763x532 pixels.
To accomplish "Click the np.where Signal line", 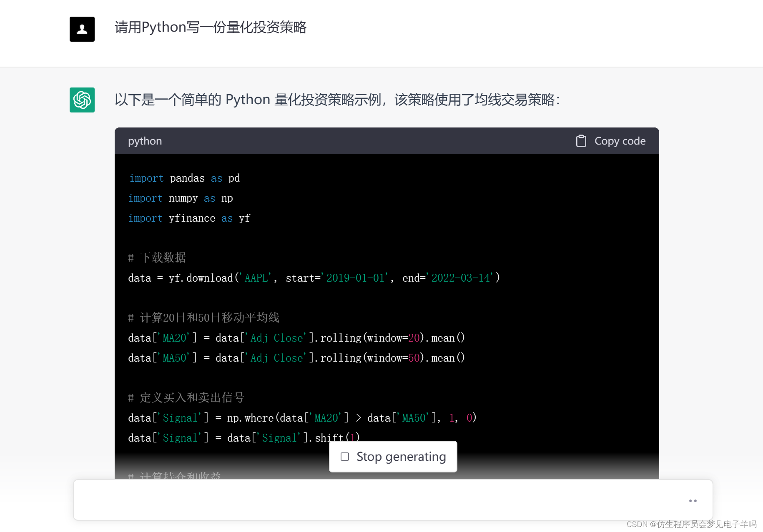I will pos(302,418).
